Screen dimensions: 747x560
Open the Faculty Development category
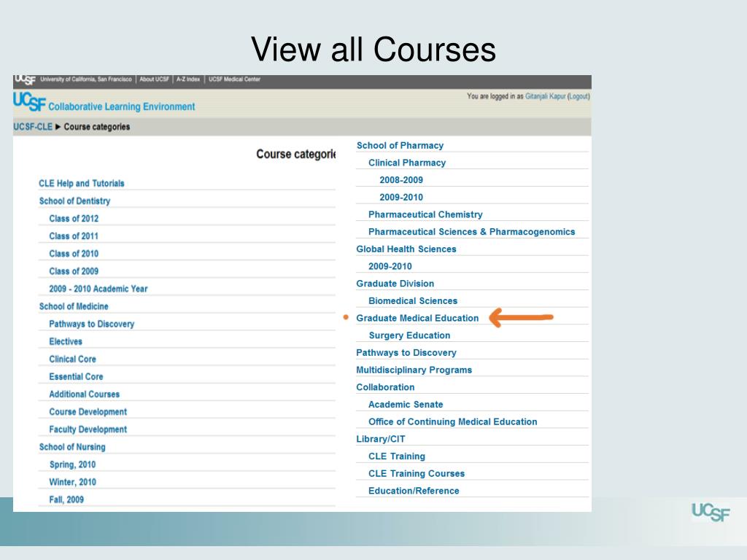pos(88,429)
